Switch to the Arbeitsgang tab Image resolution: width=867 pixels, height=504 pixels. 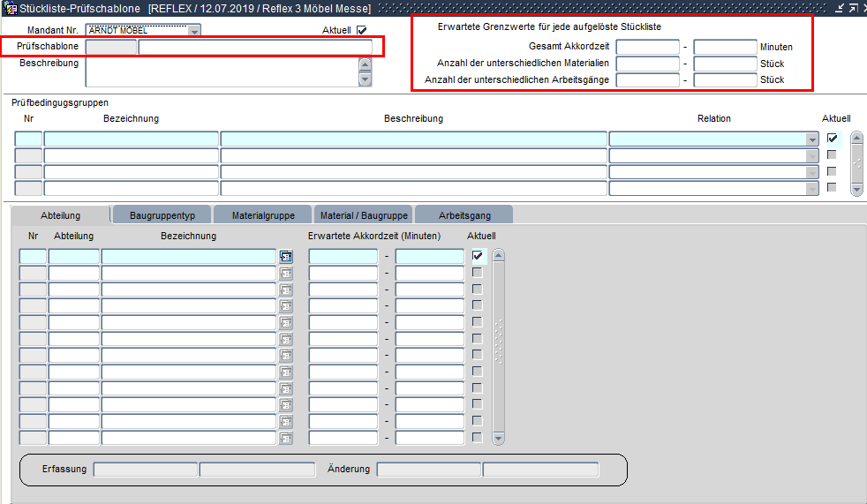click(464, 215)
